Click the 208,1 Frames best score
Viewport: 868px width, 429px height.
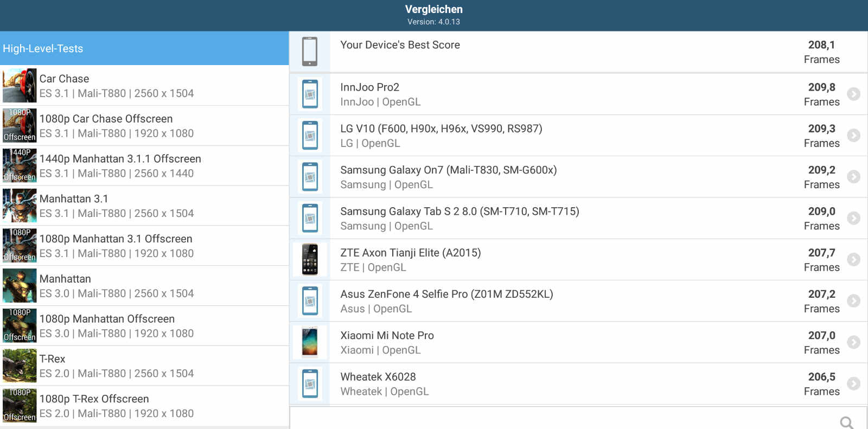(821, 52)
